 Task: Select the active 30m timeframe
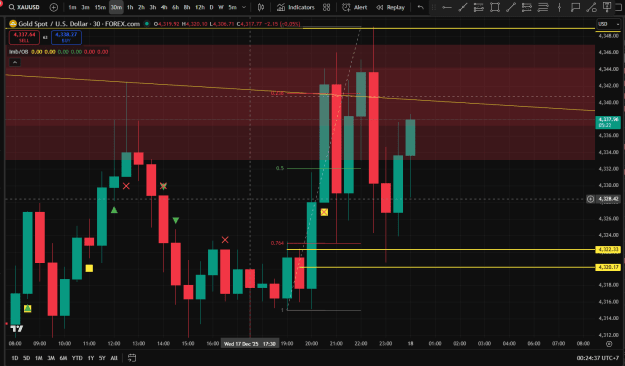pyautogui.click(x=116, y=7)
